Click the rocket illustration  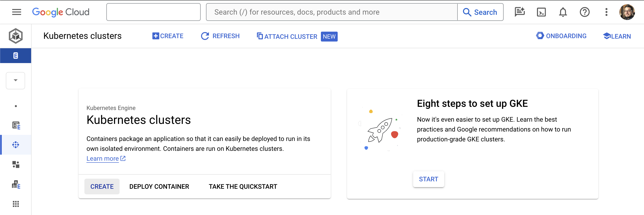[380, 129]
